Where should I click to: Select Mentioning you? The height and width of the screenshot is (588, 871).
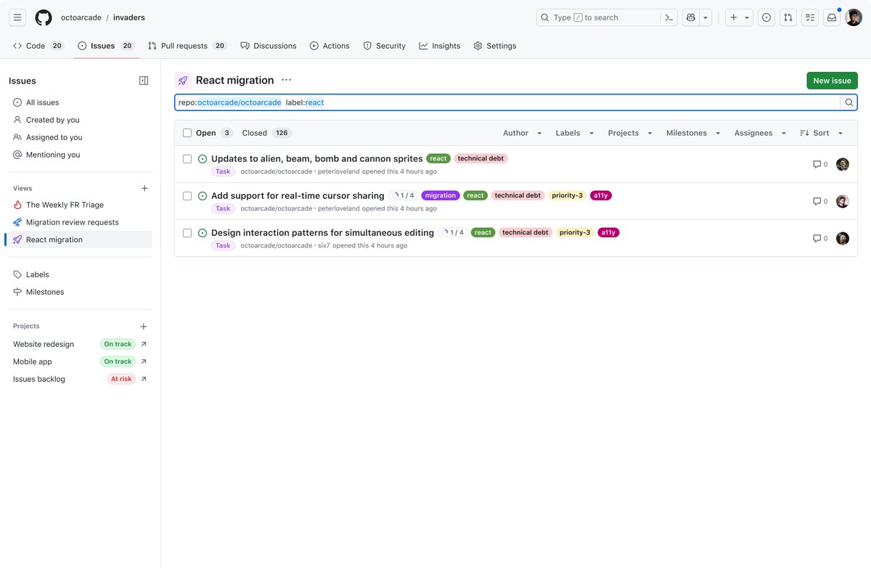click(79, 155)
